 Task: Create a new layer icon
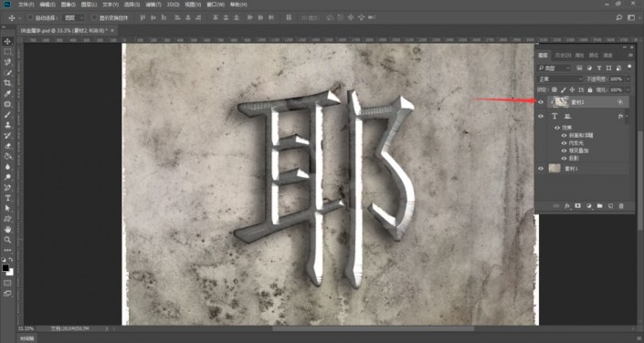[x=610, y=206]
